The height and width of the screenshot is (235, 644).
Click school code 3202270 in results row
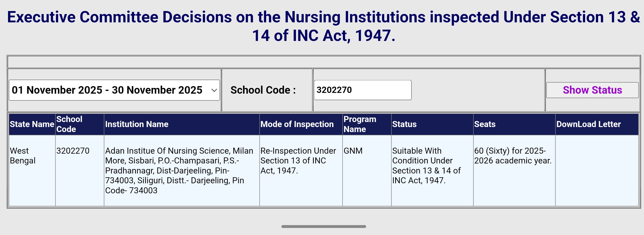pyautogui.click(x=73, y=151)
